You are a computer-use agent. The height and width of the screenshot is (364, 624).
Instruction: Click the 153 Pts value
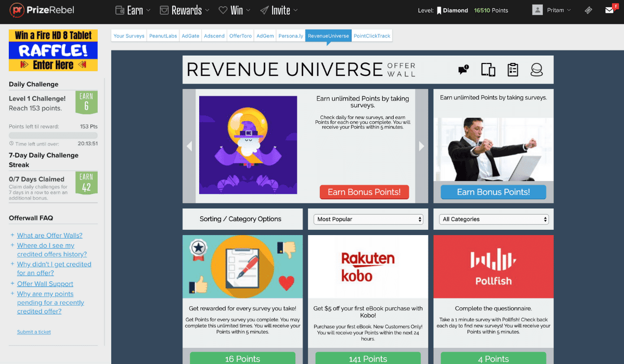[x=89, y=126]
